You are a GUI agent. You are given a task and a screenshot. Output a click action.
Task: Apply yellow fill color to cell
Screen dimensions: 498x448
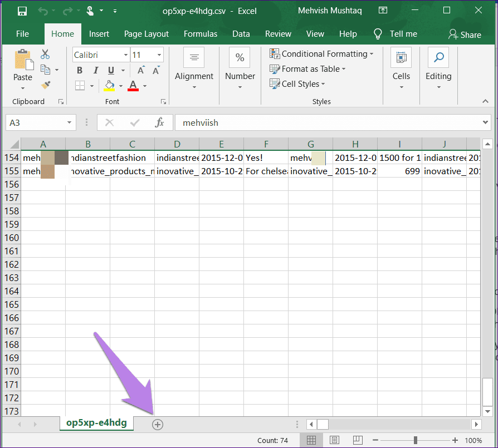click(110, 85)
